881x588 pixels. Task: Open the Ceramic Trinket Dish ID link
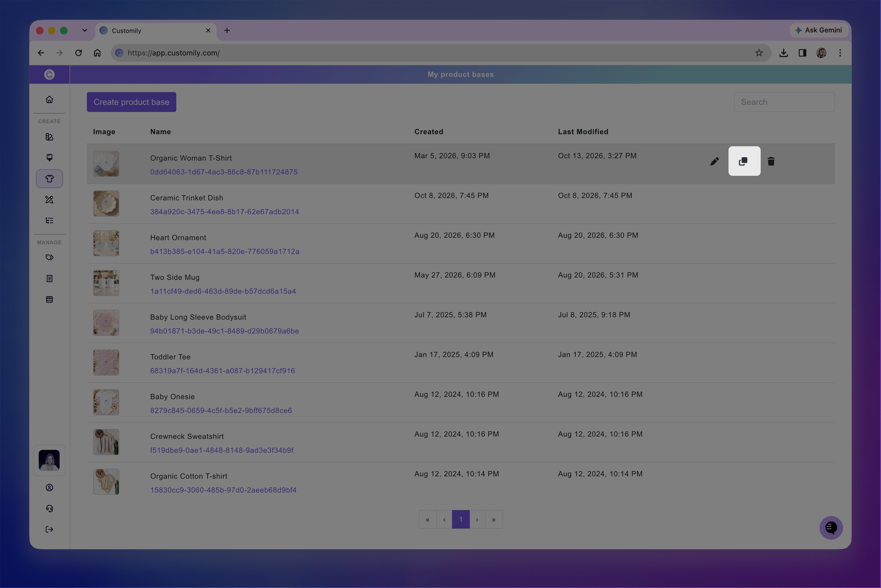225,212
